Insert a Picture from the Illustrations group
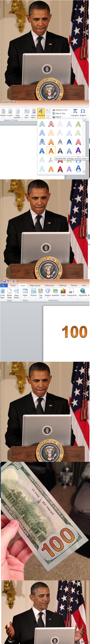90x644 pixels. (34, 292)
